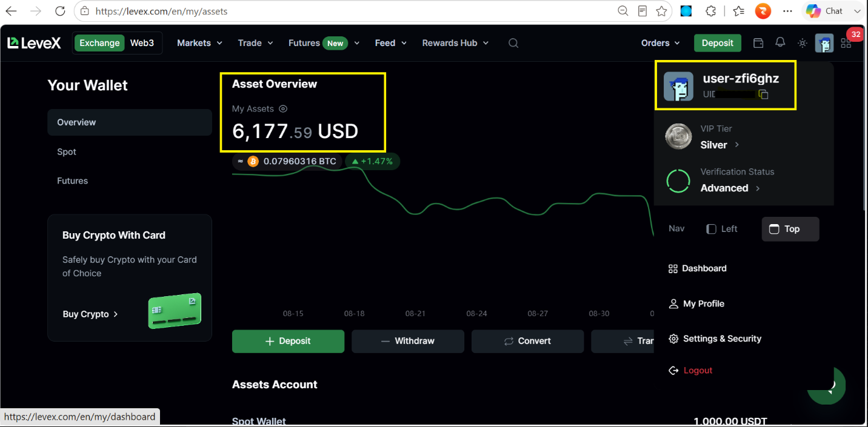Screen dimensions: 868x427
Task: Set navigation layout to Left
Action: point(722,229)
